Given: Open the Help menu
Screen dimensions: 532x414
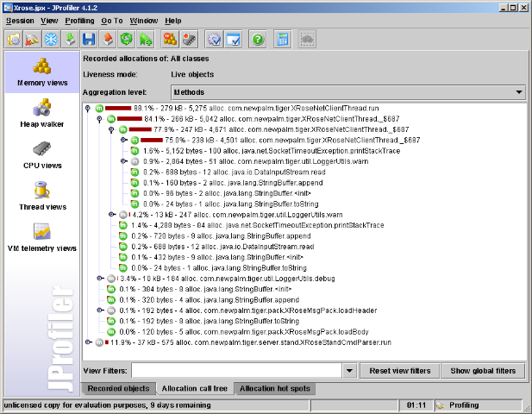Looking at the screenshot, I should (x=173, y=21).
